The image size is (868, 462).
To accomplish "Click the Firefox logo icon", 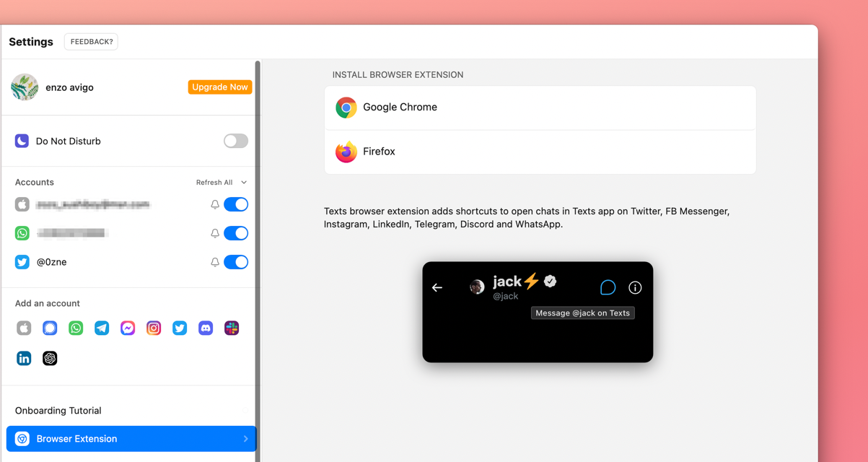I will 346,152.
